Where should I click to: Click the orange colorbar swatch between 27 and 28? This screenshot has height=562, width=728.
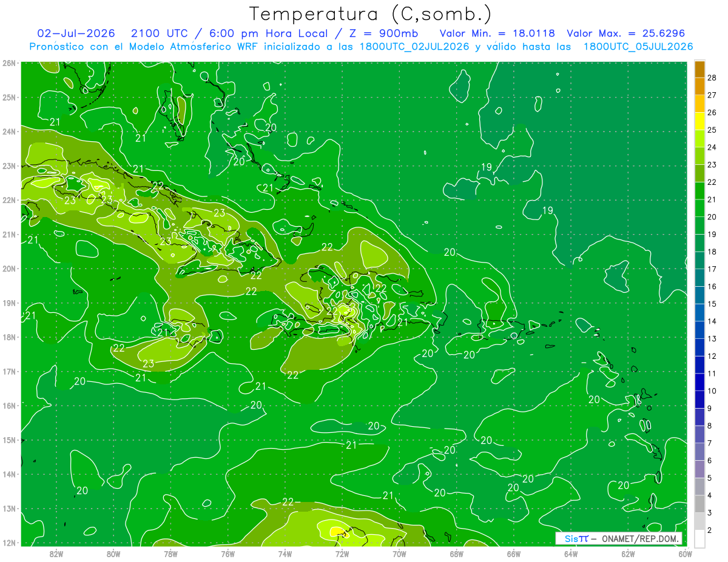(699, 86)
